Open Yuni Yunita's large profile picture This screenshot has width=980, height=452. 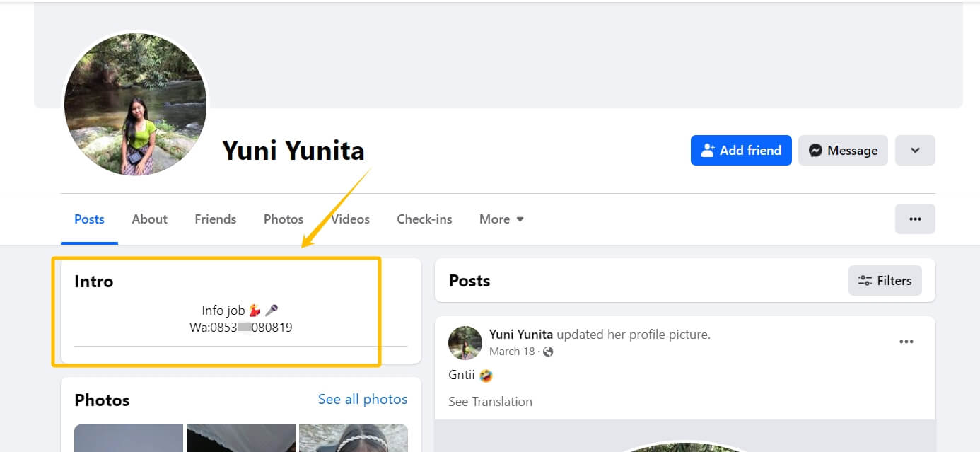pyautogui.click(x=136, y=104)
